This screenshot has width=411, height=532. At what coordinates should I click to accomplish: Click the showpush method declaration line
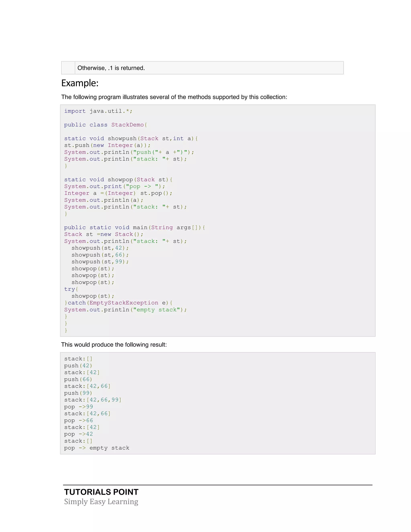(131, 138)
